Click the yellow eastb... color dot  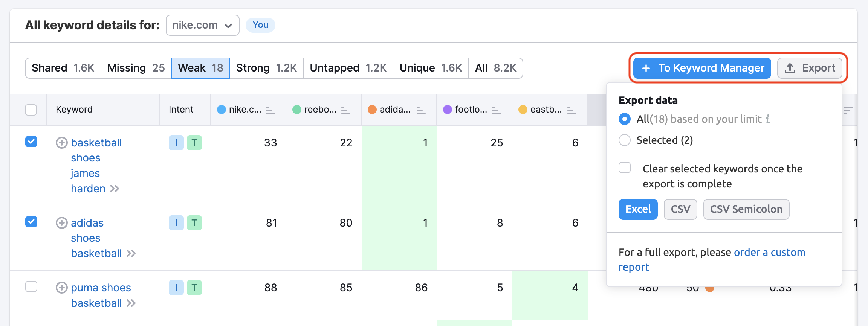[523, 110]
